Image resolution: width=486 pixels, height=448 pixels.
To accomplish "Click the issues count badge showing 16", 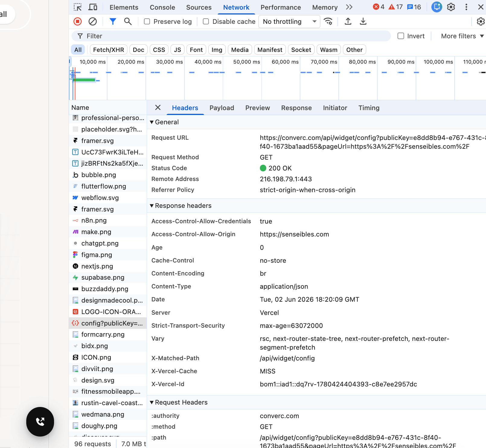I will (x=414, y=7).
